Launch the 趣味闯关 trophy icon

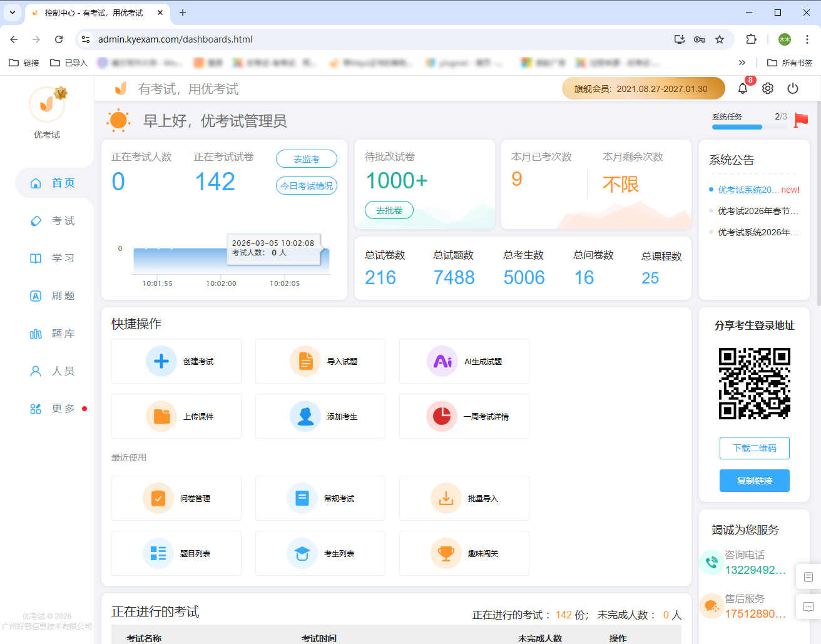[446, 553]
